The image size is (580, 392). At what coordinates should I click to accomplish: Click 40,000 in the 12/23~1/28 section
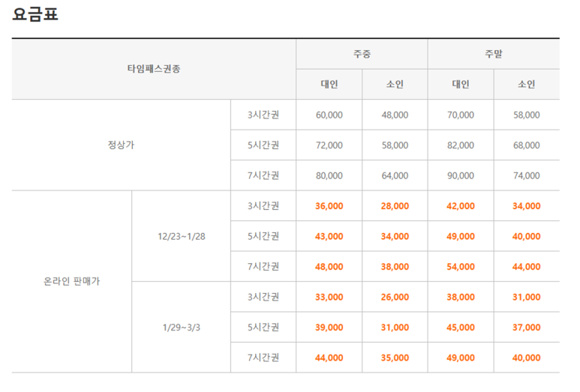pyautogui.click(x=527, y=236)
